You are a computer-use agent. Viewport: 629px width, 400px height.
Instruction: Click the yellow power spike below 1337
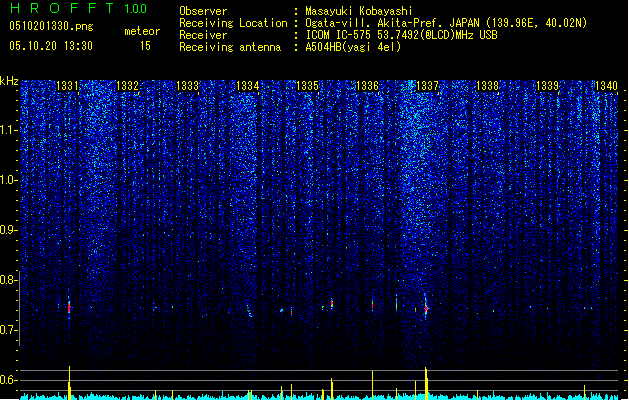[x=426, y=384]
